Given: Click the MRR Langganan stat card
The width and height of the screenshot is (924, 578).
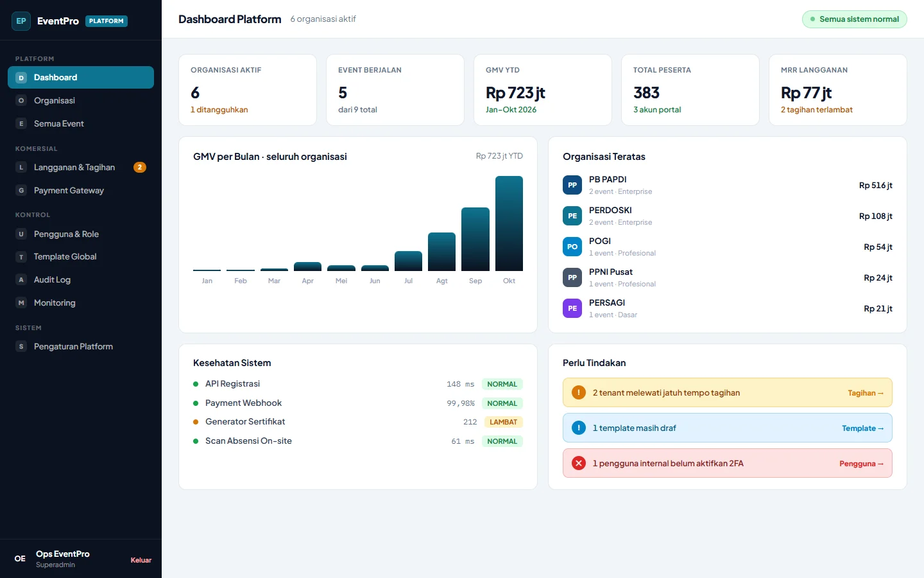Looking at the screenshot, I should pos(838,90).
